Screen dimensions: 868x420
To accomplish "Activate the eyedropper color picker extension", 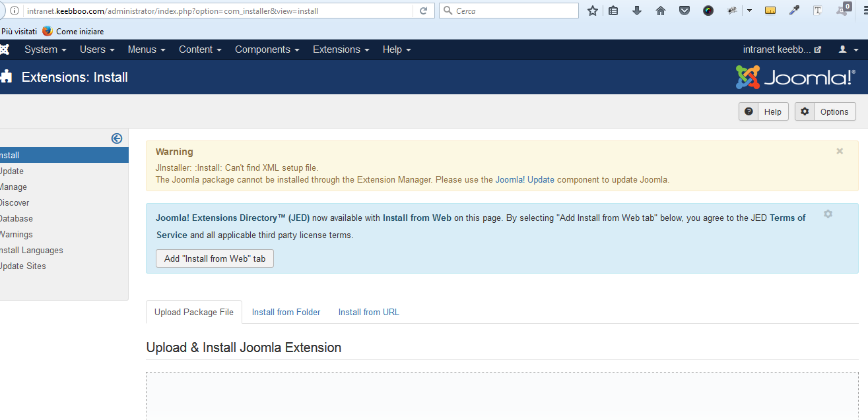I will [794, 11].
